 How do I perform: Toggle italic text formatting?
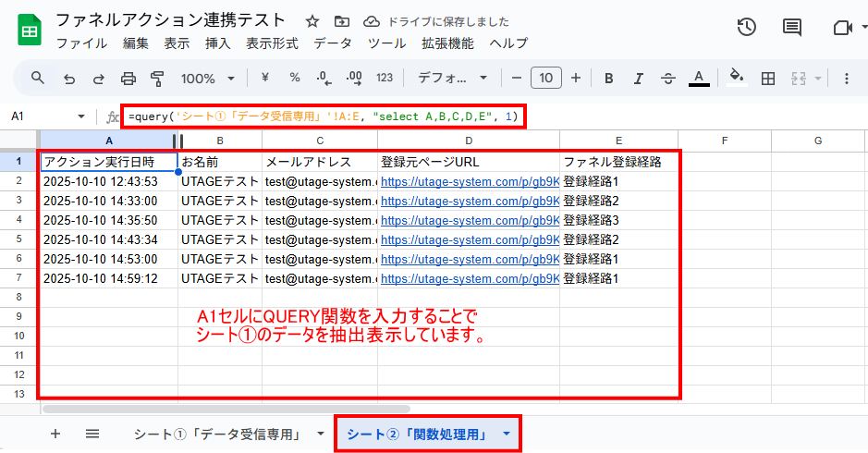click(x=638, y=79)
